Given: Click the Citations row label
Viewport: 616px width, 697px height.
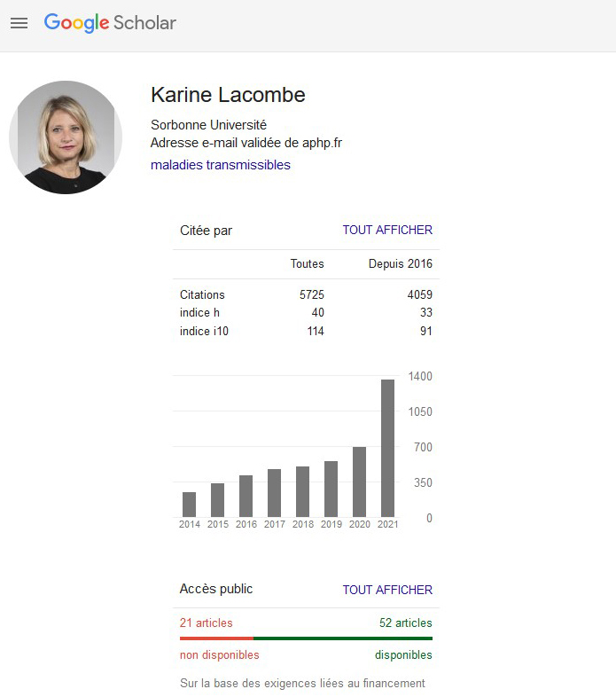Looking at the screenshot, I should click(202, 294).
